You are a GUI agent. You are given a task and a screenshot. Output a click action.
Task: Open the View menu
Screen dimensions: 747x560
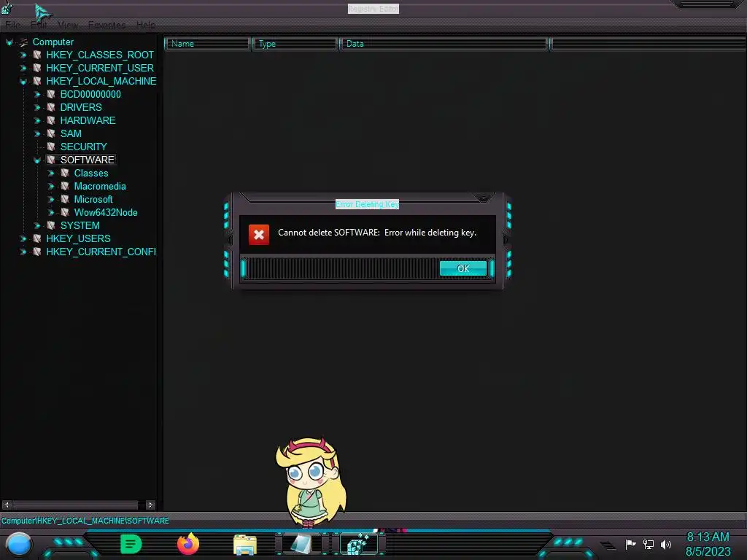tap(68, 25)
